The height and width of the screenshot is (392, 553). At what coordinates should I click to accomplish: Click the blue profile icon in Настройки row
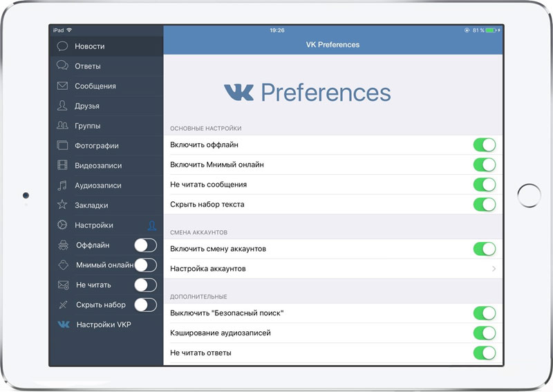[152, 225]
